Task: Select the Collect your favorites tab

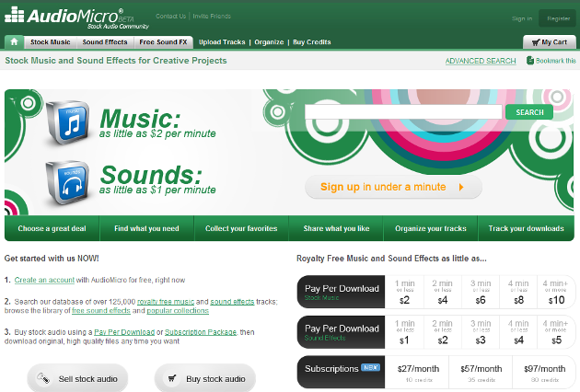Action: tap(241, 228)
